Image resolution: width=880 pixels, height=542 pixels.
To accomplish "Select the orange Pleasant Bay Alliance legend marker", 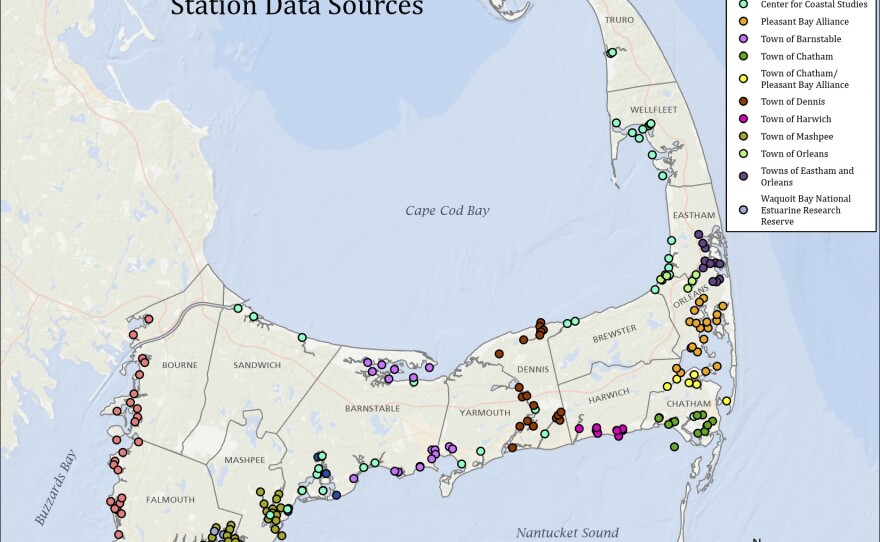I will [x=741, y=21].
